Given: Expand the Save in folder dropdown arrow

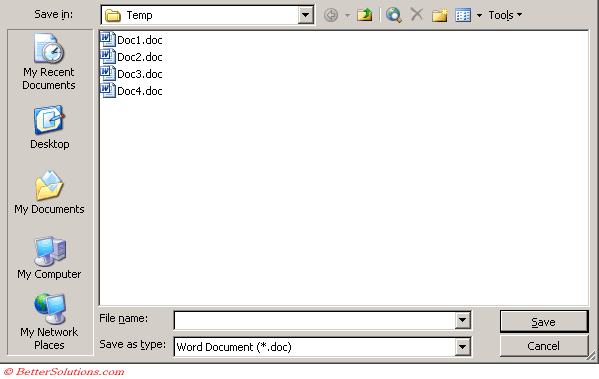Looking at the screenshot, I should [x=306, y=15].
